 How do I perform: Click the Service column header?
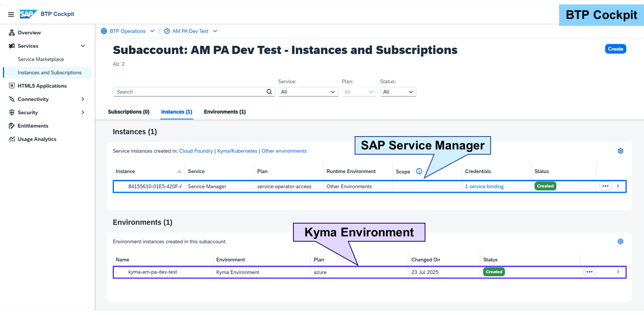point(196,171)
